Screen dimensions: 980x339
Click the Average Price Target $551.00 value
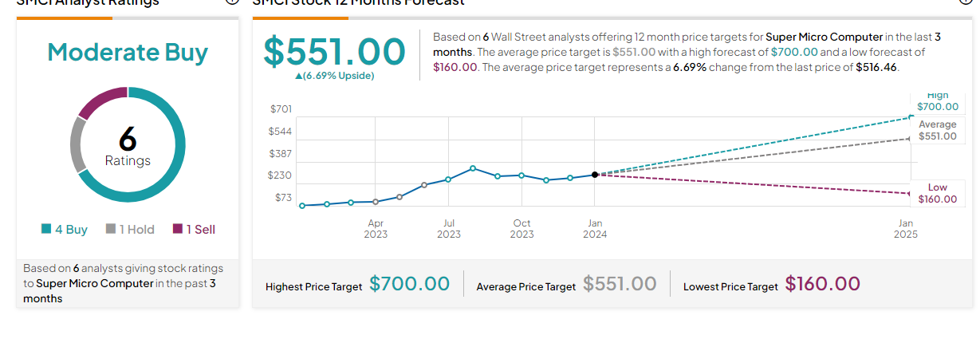click(x=620, y=284)
